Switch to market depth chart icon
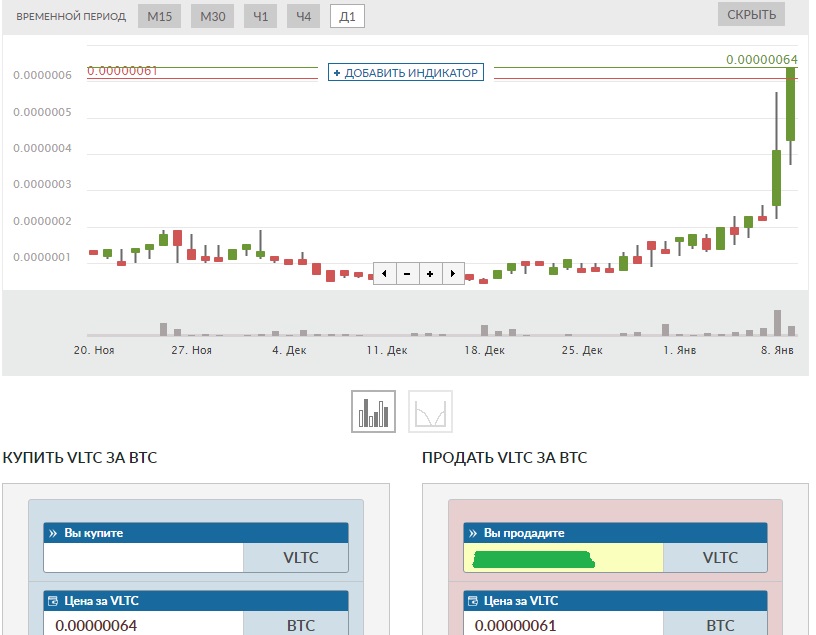Image resolution: width=816 pixels, height=635 pixels. 430,411
